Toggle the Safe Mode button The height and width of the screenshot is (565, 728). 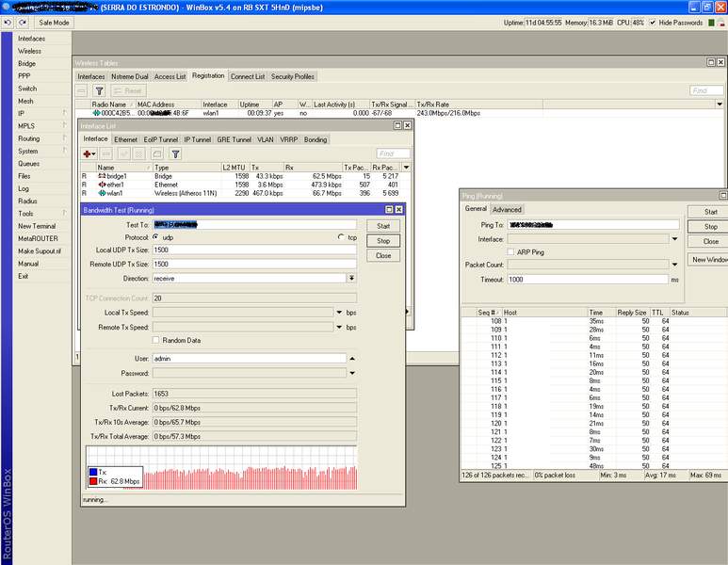[x=55, y=22]
